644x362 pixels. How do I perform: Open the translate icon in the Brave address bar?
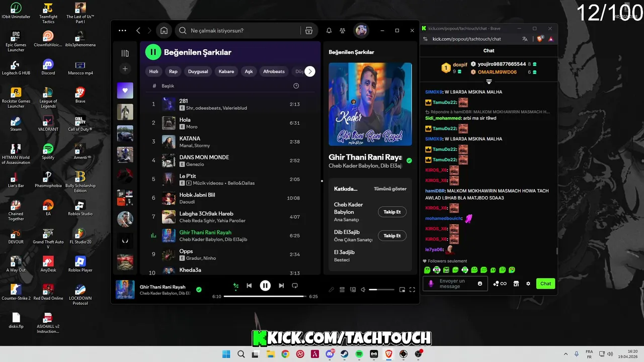coord(525,39)
